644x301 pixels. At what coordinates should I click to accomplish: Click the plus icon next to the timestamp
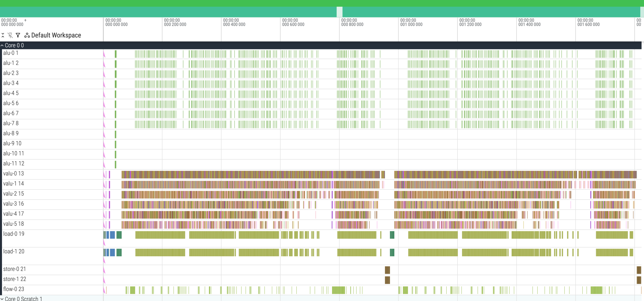(x=25, y=20)
